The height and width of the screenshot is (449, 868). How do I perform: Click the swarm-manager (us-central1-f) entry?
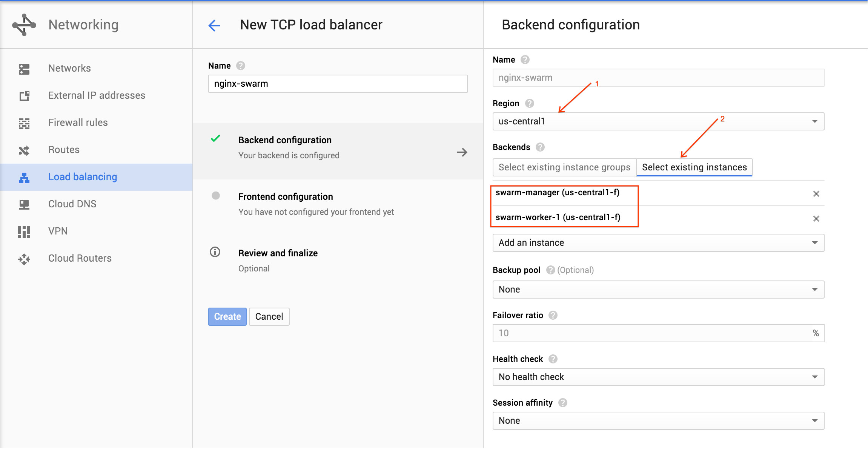click(x=558, y=193)
